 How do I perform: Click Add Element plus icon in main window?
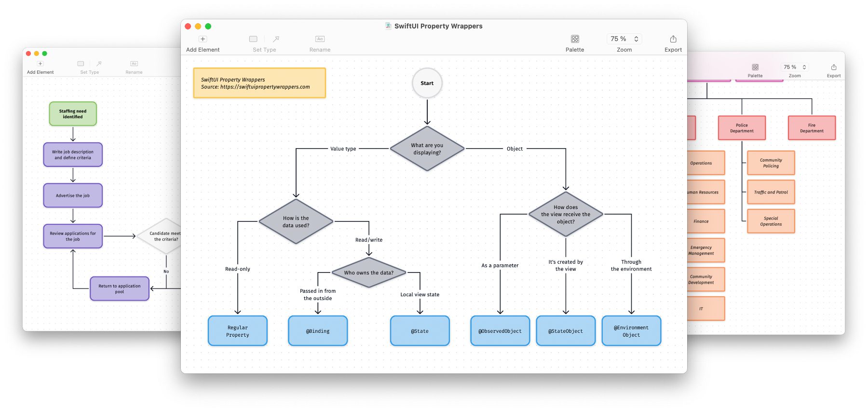[x=203, y=39]
